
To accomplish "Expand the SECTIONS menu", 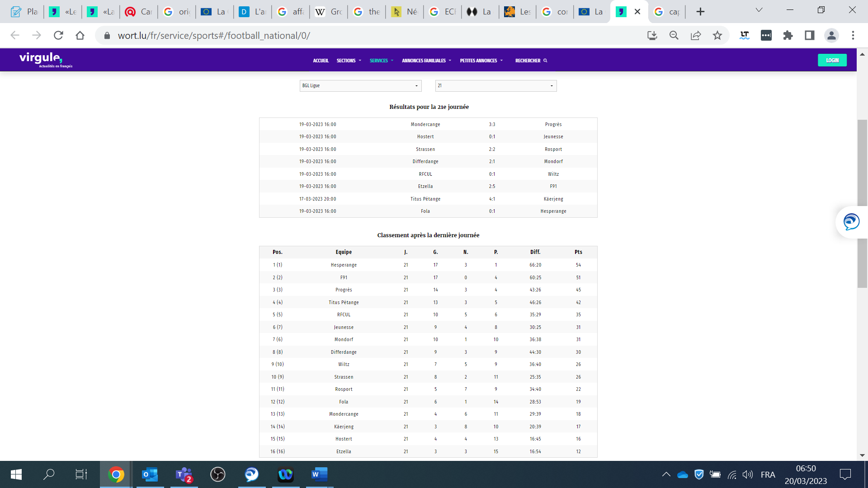I will click(349, 61).
